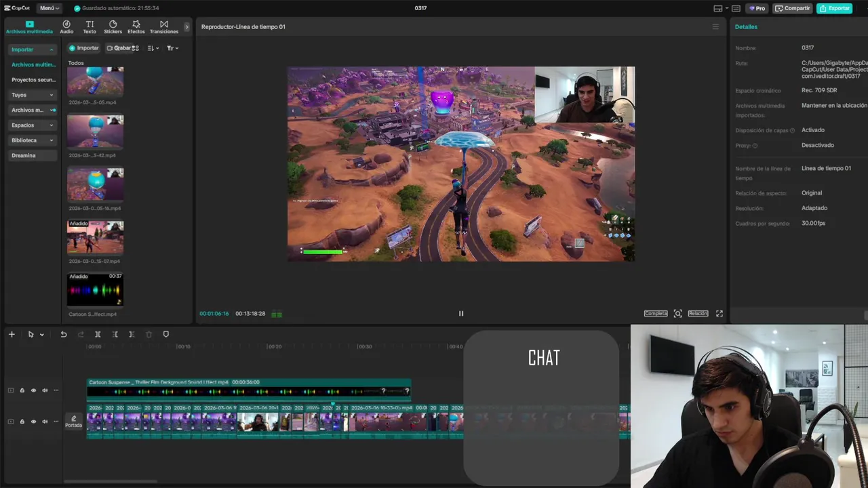The width and height of the screenshot is (868, 488).
Task: Click the Grabar record button
Action: (119, 48)
